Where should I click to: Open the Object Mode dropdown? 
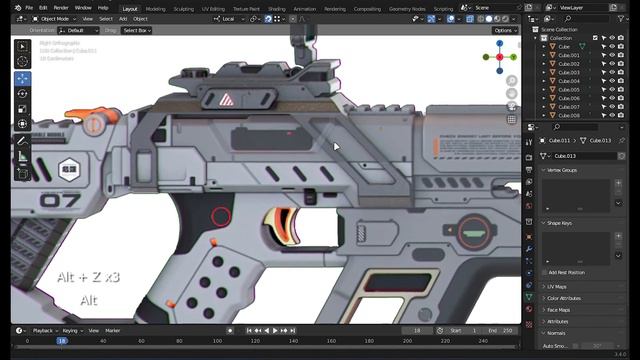pyautogui.click(x=54, y=19)
